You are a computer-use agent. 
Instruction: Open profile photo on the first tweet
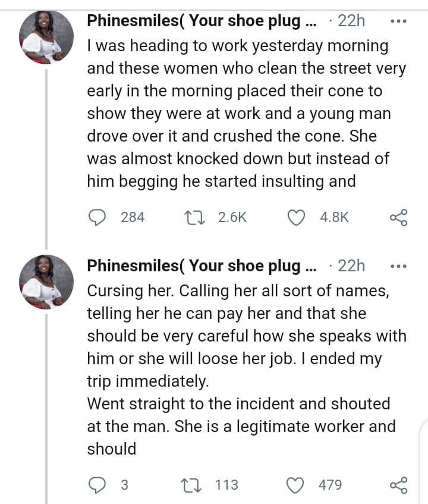[x=46, y=37]
